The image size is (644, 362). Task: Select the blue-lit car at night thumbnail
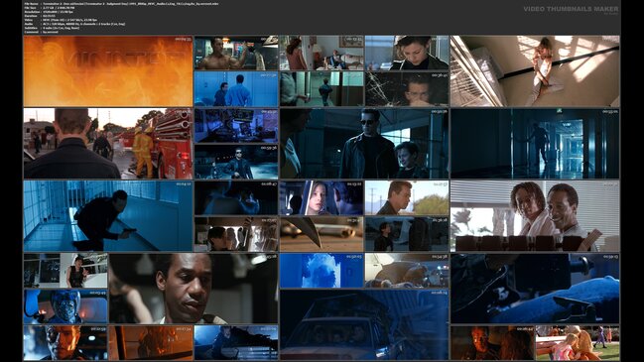[364, 324]
